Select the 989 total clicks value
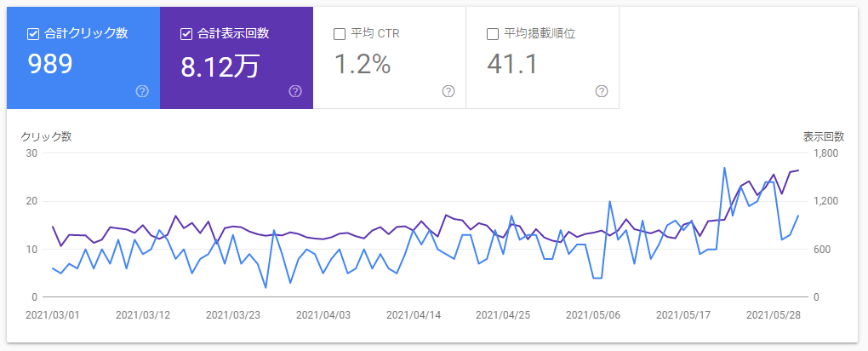The width and height of the screenshot is (868, 351). coord(50,65)
